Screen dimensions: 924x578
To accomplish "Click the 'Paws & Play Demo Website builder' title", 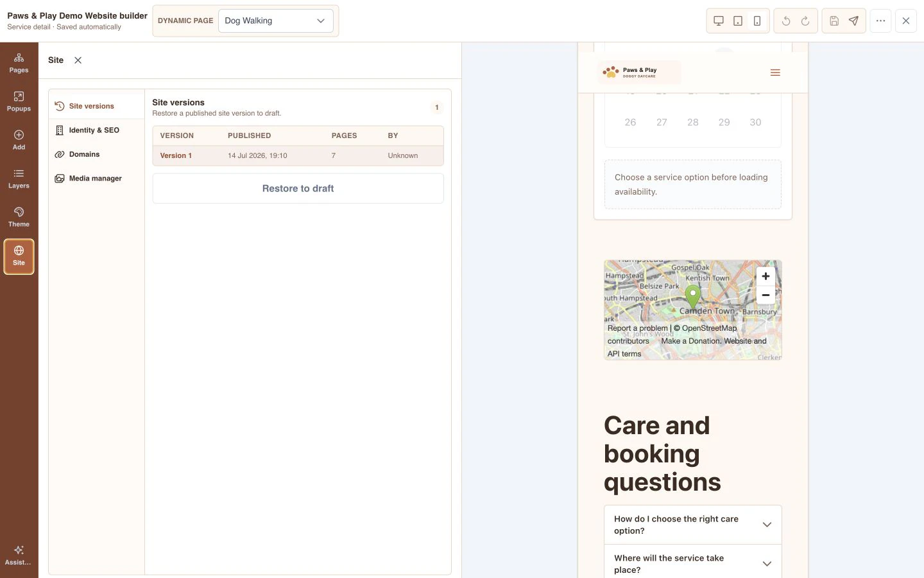I will point(77,15).
